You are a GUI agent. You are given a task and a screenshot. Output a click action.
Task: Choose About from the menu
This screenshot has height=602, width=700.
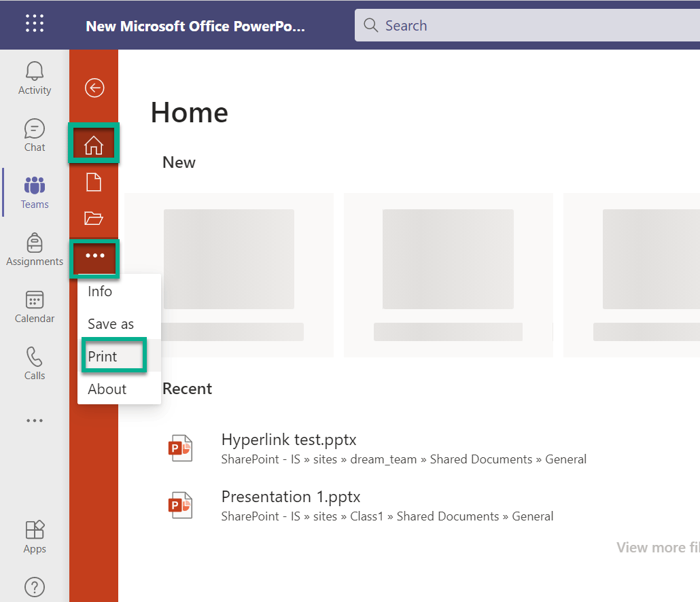[119, 389]
